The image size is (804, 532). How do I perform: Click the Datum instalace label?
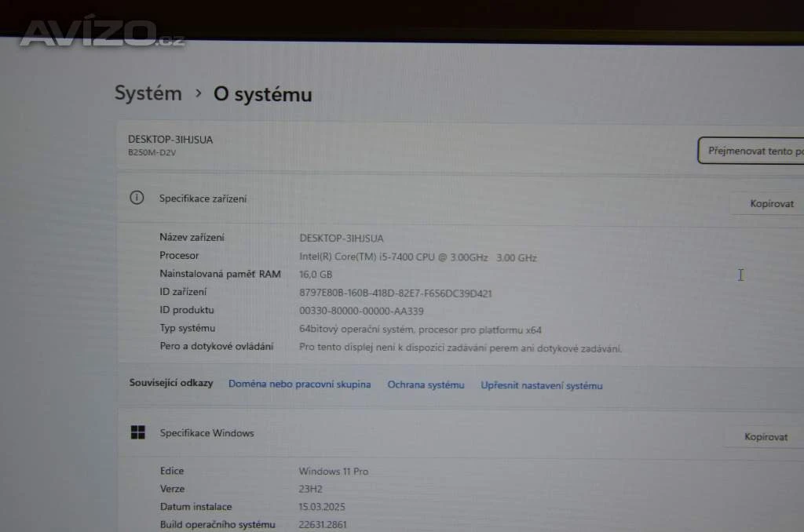coord(196,506)
